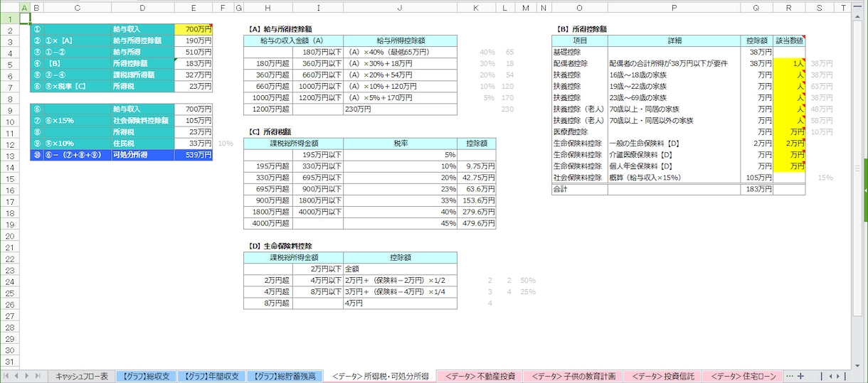Click the 配偶者の合計所得が38万円以下が要件 cell

click(x=674, y=63)
